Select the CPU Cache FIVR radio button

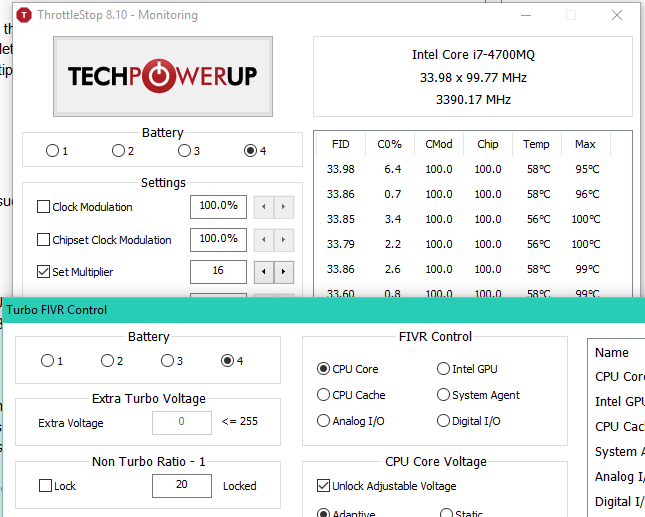pos(323,395)
